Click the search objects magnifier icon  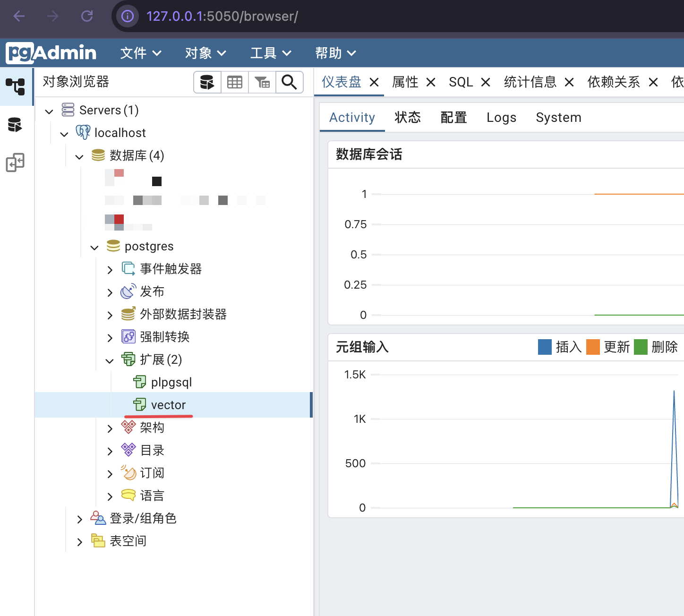point(289,82)
